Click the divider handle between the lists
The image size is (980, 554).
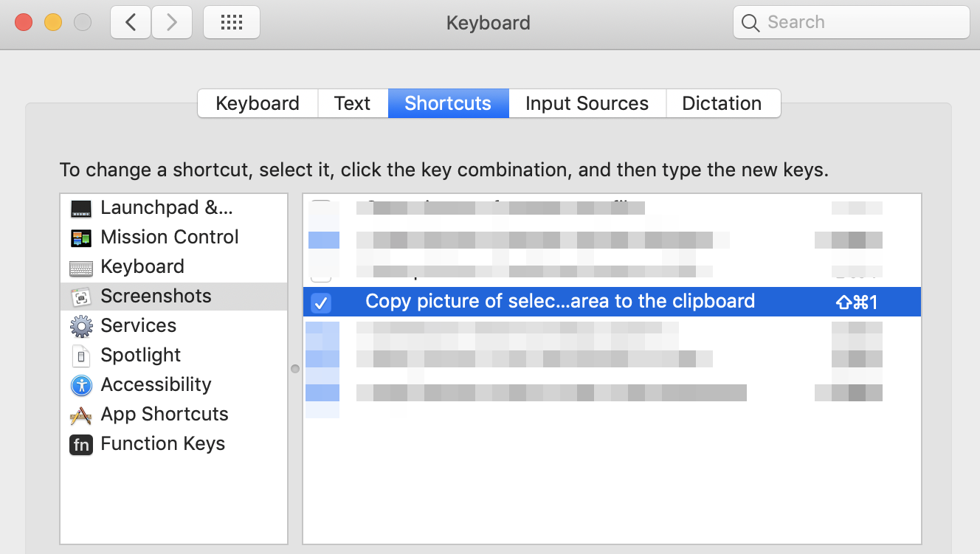[295, 369]
